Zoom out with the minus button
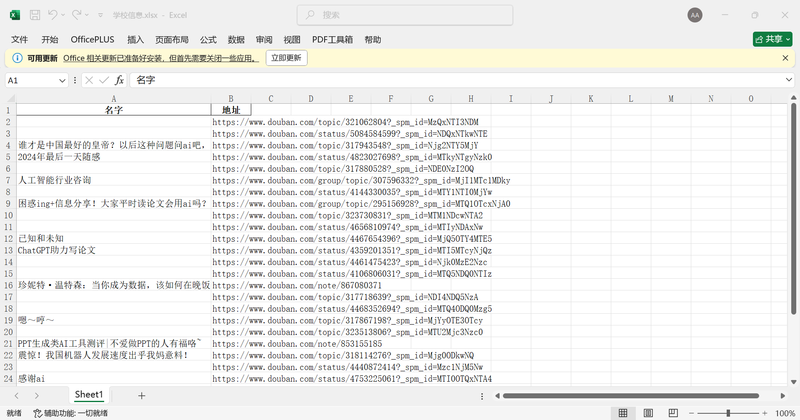The image size is (800, 420). [691, 413]
